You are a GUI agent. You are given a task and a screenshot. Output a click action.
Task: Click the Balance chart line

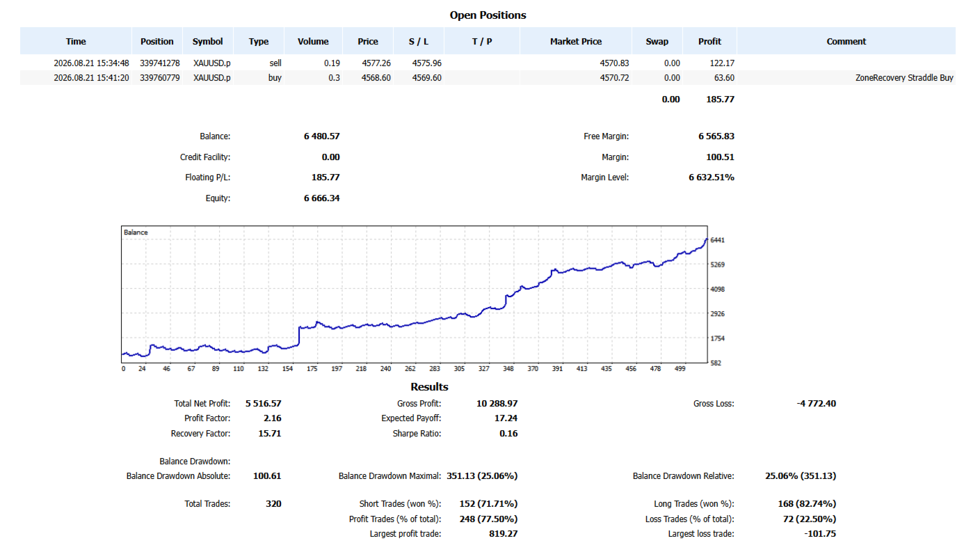[x=415, y=322]
